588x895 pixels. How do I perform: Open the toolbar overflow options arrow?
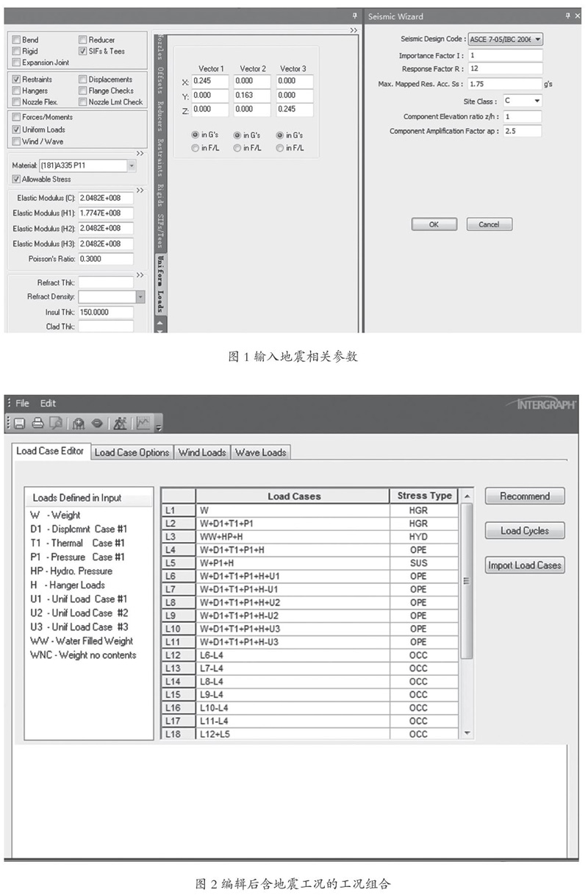(157, 426)
